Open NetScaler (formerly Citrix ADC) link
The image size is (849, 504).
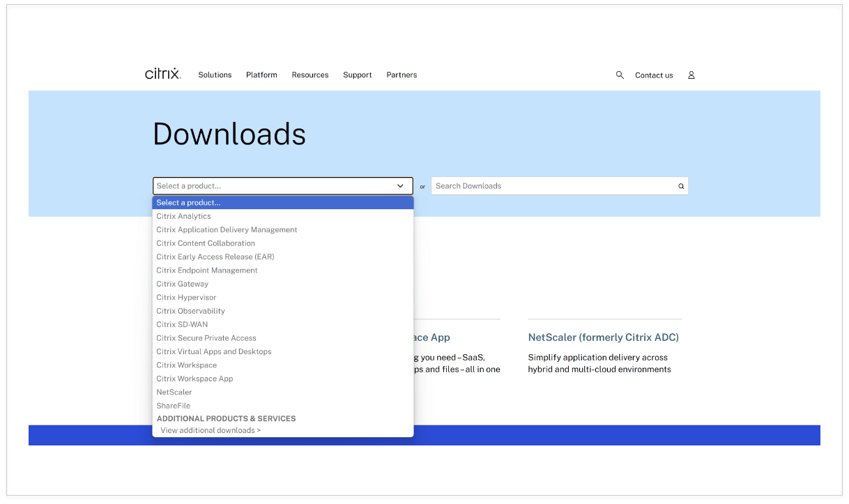603,337
